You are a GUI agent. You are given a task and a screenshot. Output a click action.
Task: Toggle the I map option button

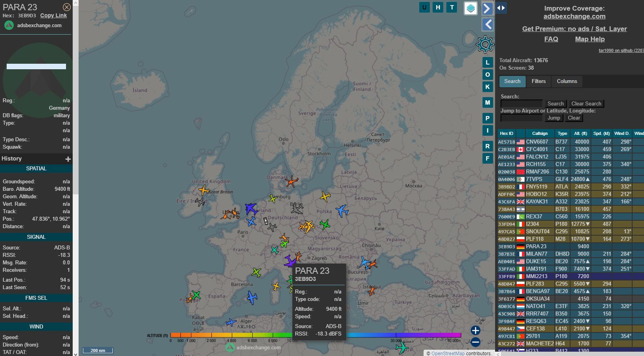pos(488,130)
